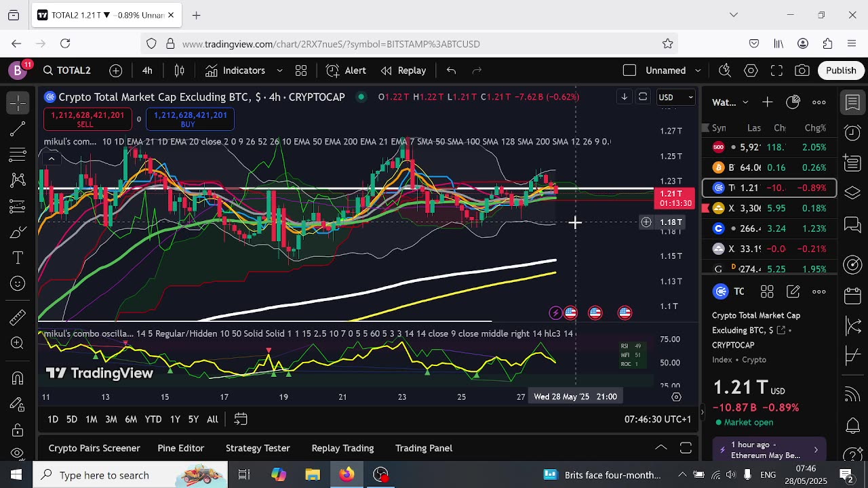Open Firefox application menu hamburger
The image size is (868, 488).
click(x=852, y=43)
